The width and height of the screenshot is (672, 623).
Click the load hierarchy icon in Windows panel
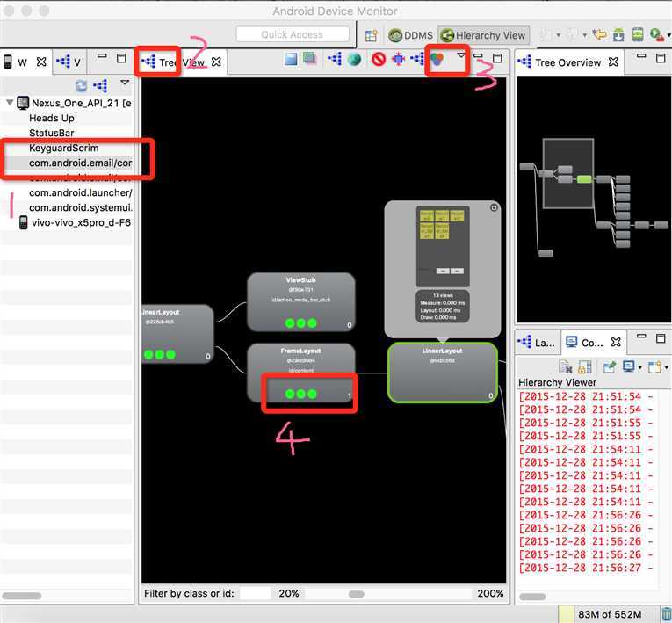[x=101, y=86]
